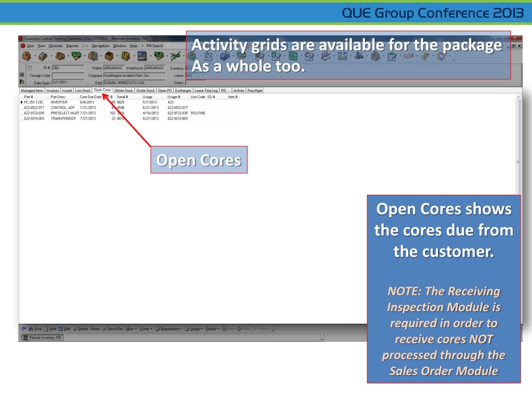Screen dimensions: 532x399
Task: Switch to the Exchanges tab
Action: 183,90
